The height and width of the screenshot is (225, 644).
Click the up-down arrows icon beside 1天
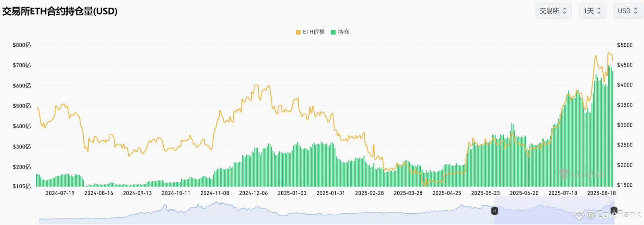[599, 11]
